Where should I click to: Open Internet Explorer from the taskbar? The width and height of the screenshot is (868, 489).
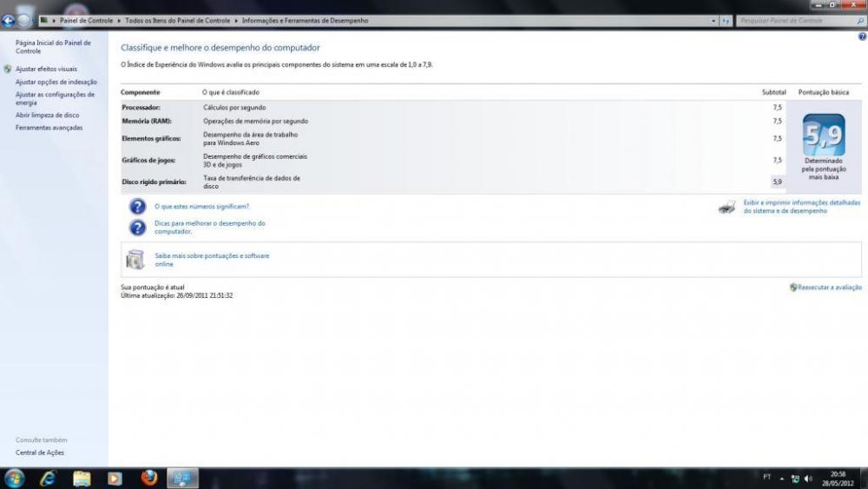click(48, 478)
